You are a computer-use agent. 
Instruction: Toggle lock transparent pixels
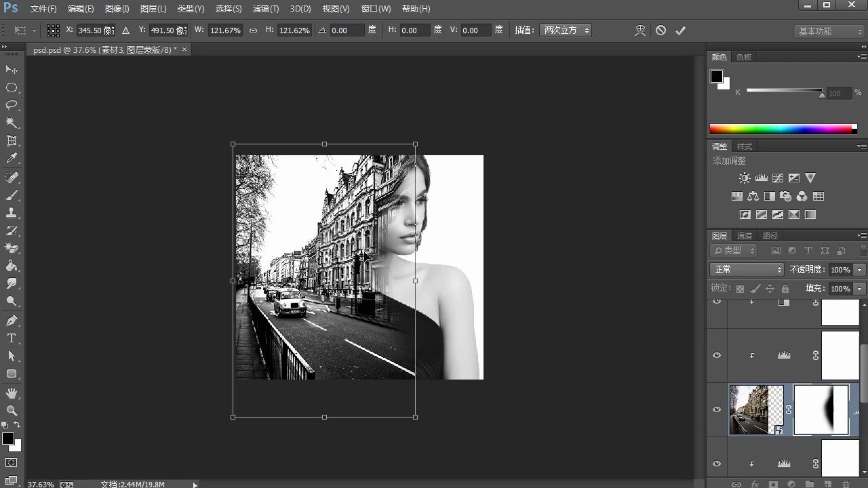[x=740, y=289]
